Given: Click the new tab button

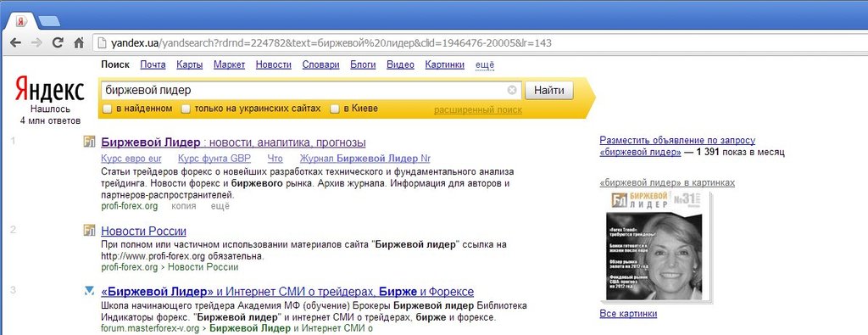Looking at the screenshot, I should 49,21.
